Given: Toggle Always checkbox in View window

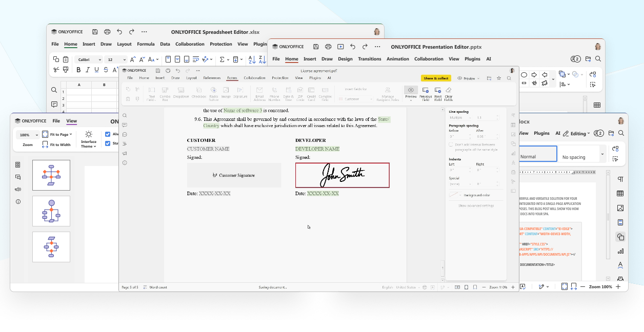Looking at the screenshot, I should point(108,134).
